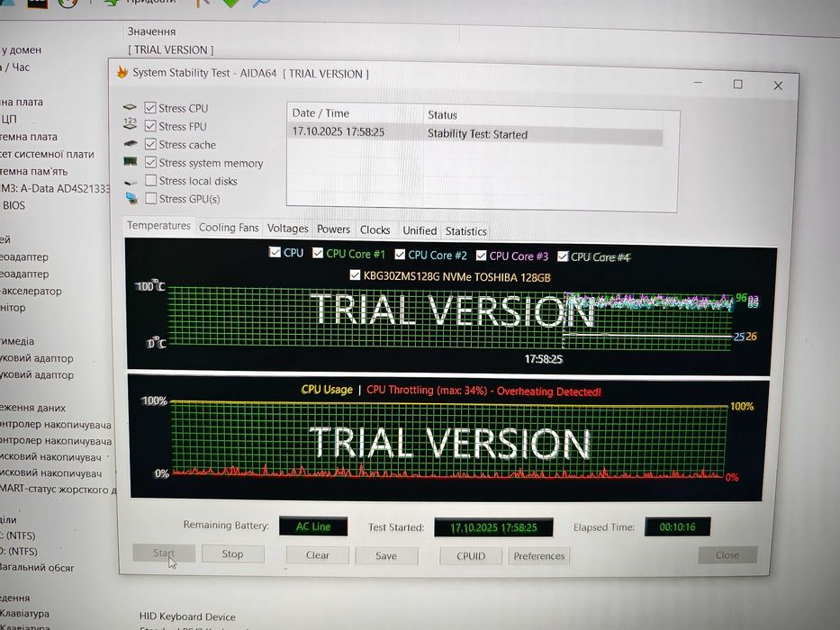This screenshot has height=630, width=840.
Task: Toggle the CPU Core #3 graph checkbox
Action: (x=481, y=256)
